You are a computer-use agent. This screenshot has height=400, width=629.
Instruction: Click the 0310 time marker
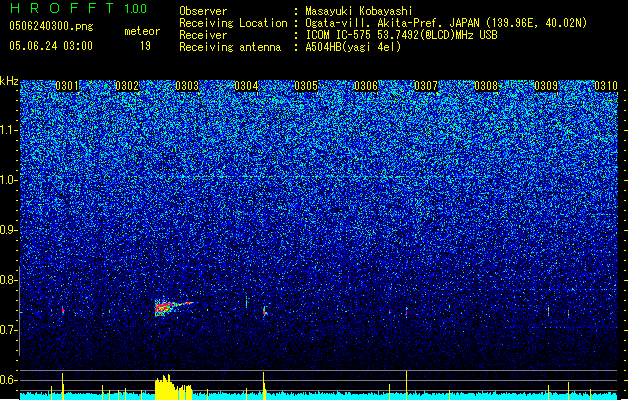tap(606, 86)
